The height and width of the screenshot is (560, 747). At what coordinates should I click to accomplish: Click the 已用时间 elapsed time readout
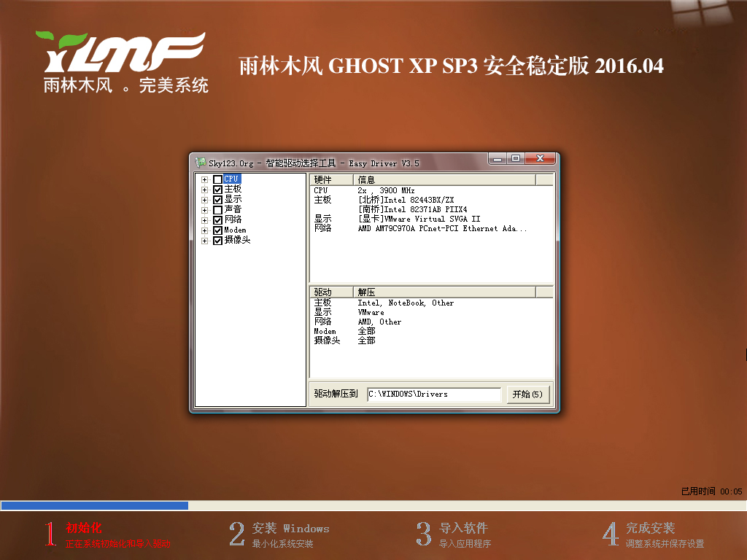click(712, 491)
